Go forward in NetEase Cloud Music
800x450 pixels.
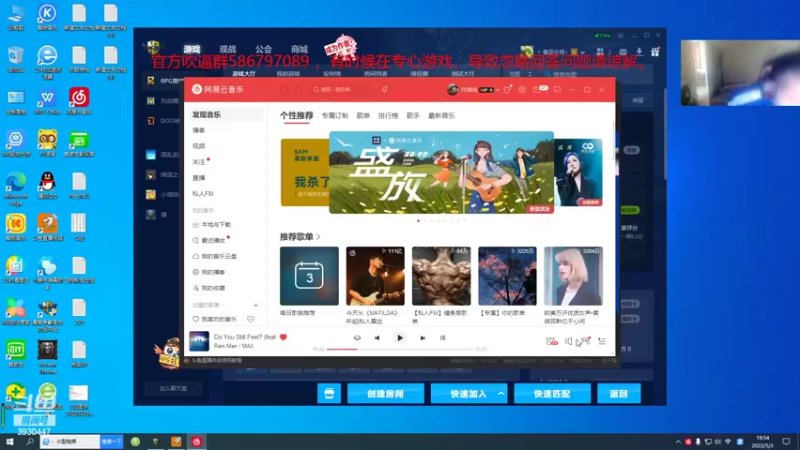pos(298,90)
